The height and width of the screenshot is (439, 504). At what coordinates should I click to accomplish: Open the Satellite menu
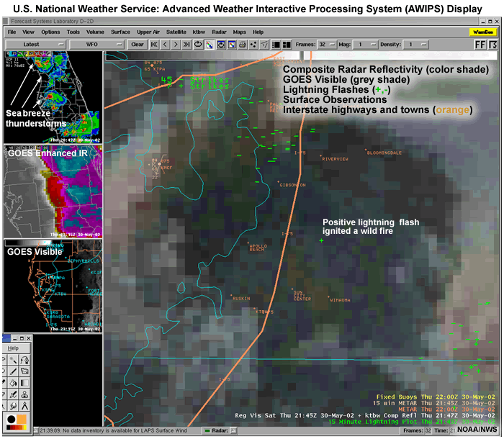tap(176, 32)
